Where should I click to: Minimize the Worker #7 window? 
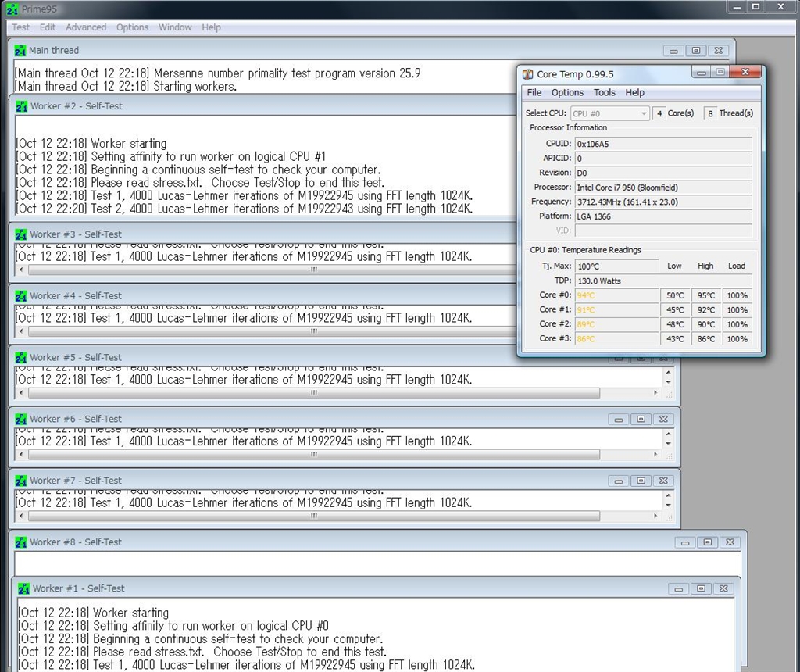pos(619,481)
